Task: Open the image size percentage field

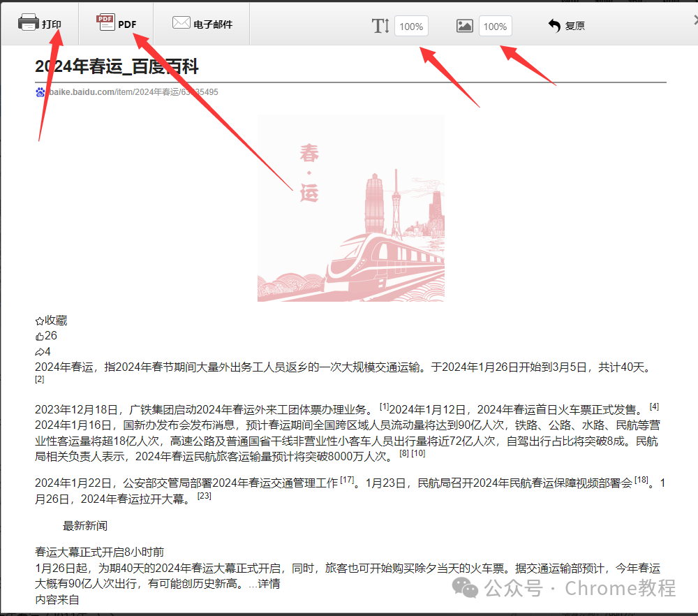Action: [496, 27]
